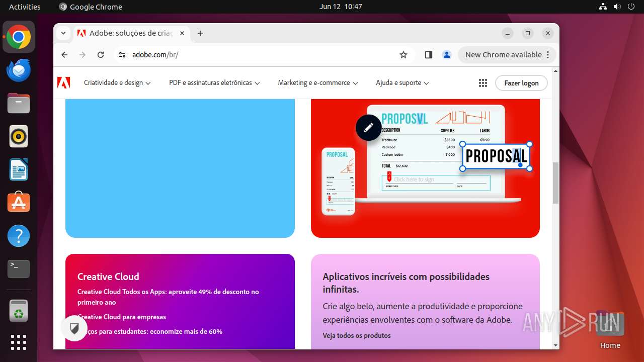The width and height of the screenshot is (644, 362).
Task: Open the power menu icon in top bar
Action: (x=631, y=7)
